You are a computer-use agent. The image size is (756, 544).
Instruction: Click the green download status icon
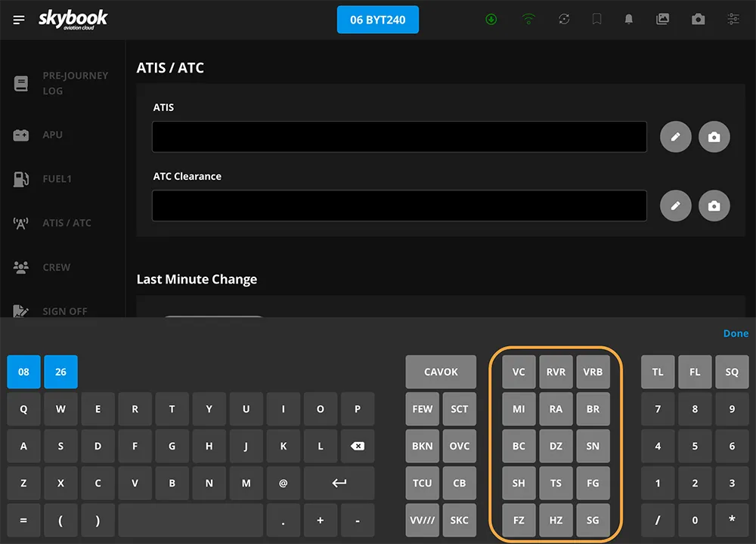click(491, 20)
